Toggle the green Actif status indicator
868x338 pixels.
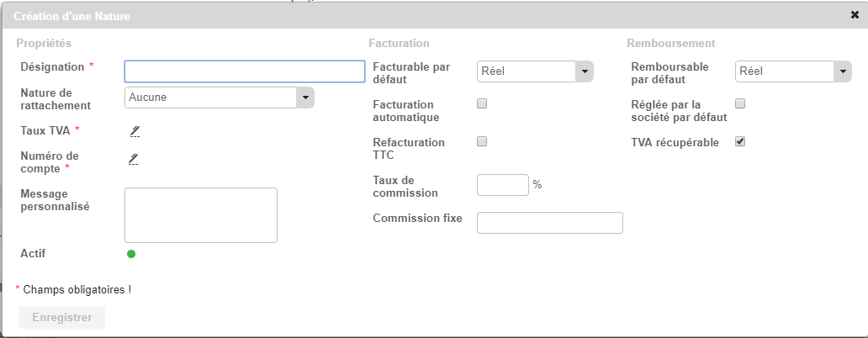[x=131, y=254]
